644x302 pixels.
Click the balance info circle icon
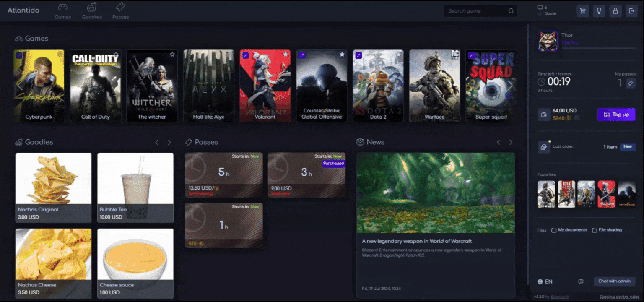(x=577, y=118)
